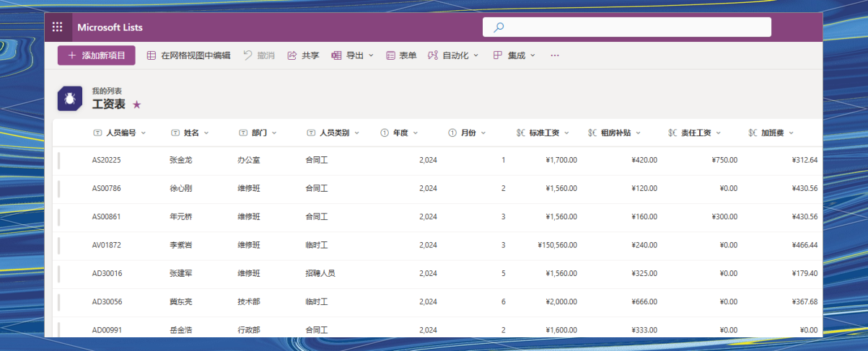Click the text type icon beside 部门

(x=243, y=133)
